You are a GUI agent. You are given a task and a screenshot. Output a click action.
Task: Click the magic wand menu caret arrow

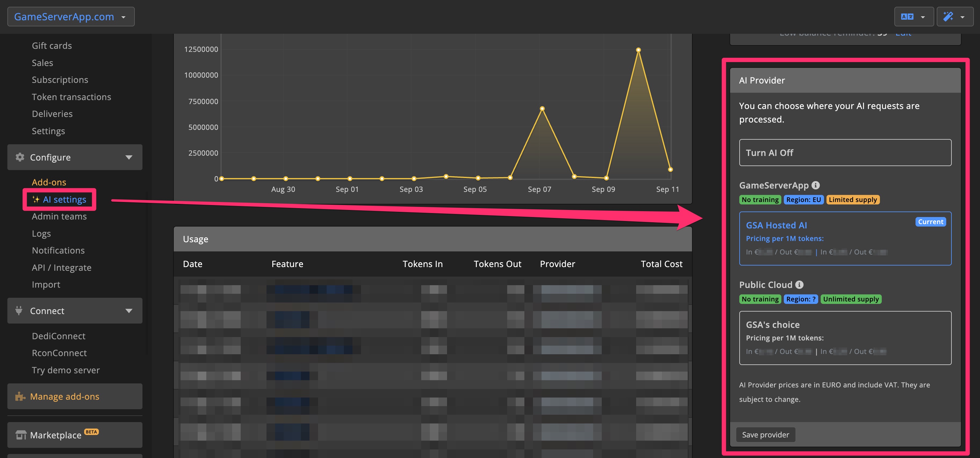pos(962,17)
